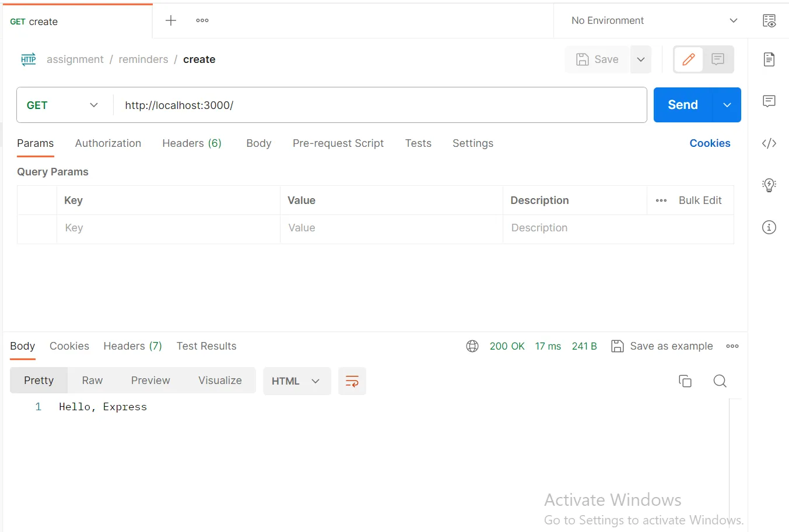This screenshot has width=789, height=532.
Task: Search the response with magnifier icon
Action: coord(720,380)
